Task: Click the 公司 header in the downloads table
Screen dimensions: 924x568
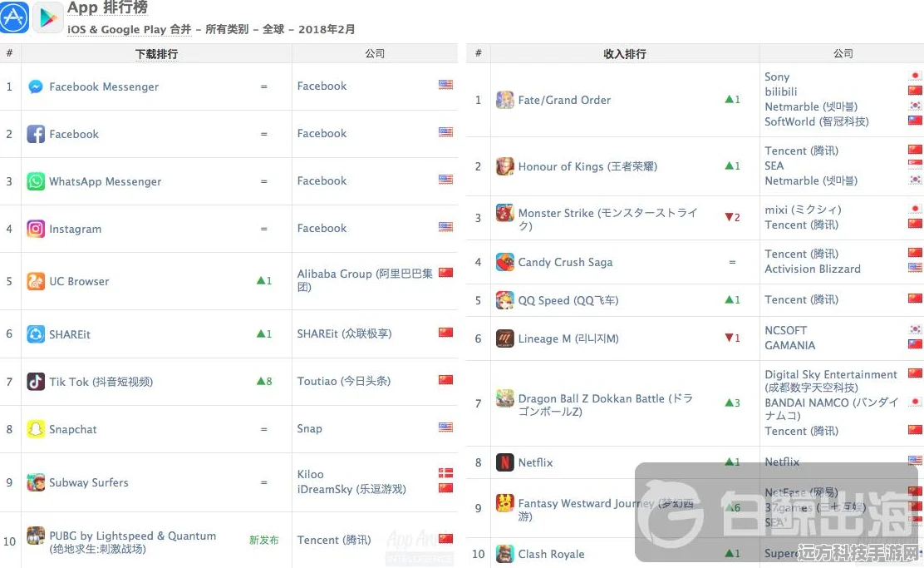Action: pyautogui.click(x=375, y=54)
